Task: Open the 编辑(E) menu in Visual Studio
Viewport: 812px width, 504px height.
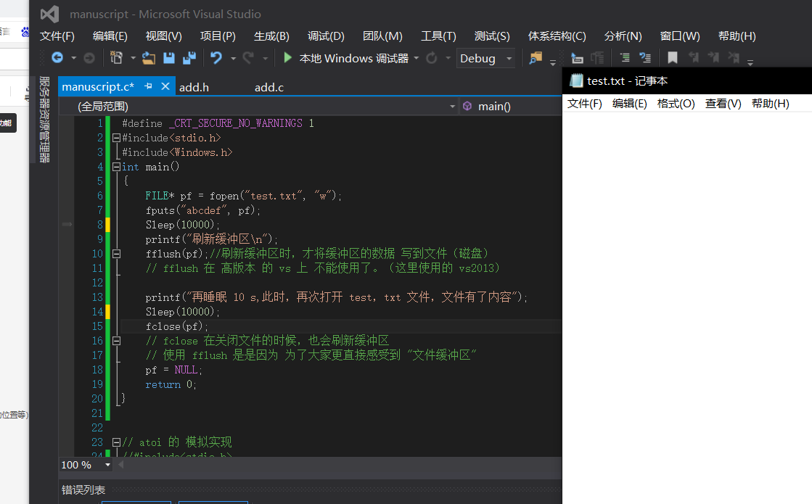Action: tap(110, 36)
